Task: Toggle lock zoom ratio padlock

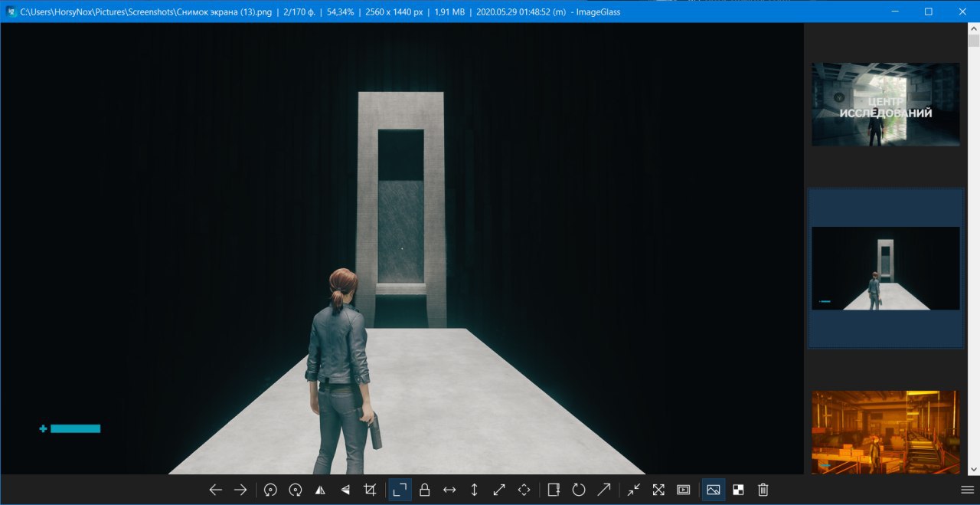Action: point(425,490)
